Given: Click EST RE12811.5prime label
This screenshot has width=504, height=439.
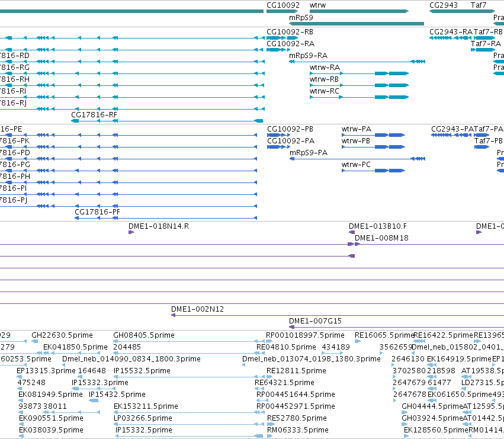Looking at the screenshot, I should click(296, 371).
